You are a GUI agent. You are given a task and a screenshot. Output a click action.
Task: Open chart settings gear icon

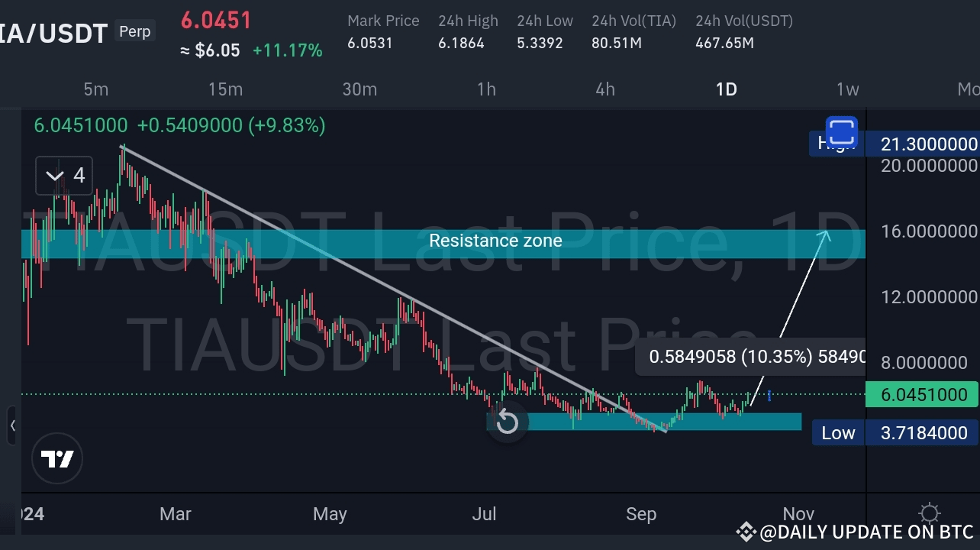click(x=929, y=513)
